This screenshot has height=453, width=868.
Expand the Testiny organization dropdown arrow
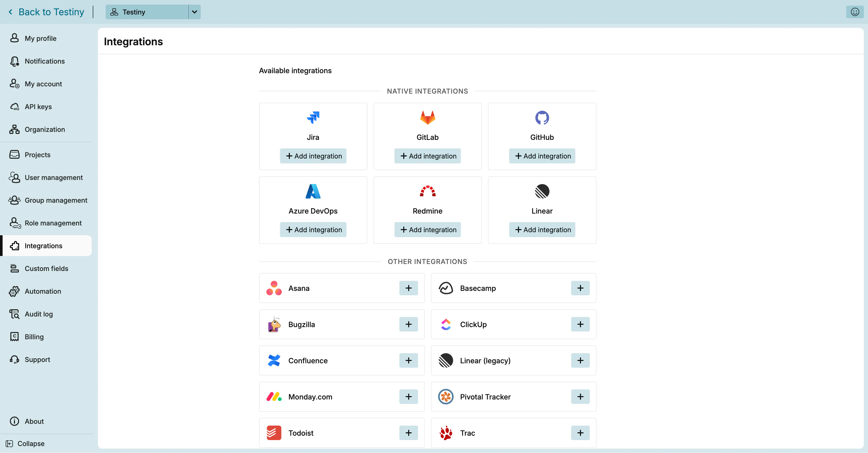coord(195,12)
